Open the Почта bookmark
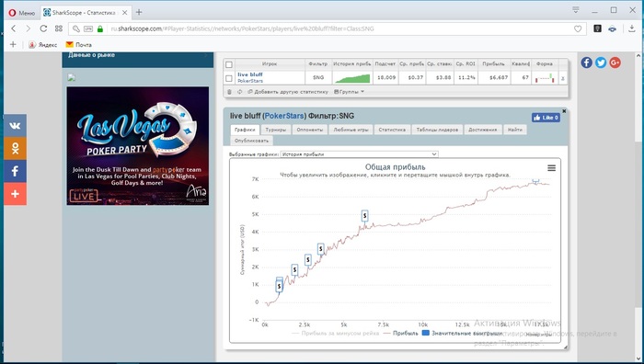The height and width of the screenshot is (364, 644). (79, 45)
